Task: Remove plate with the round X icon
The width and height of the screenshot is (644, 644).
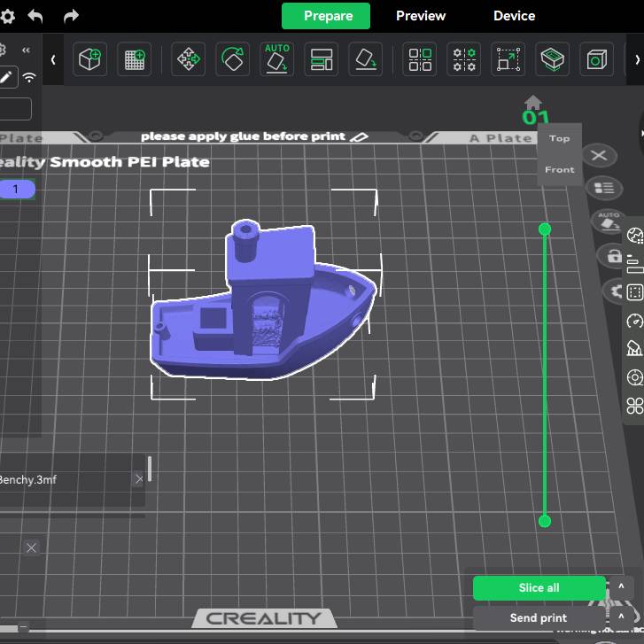Action: point(599,155)
